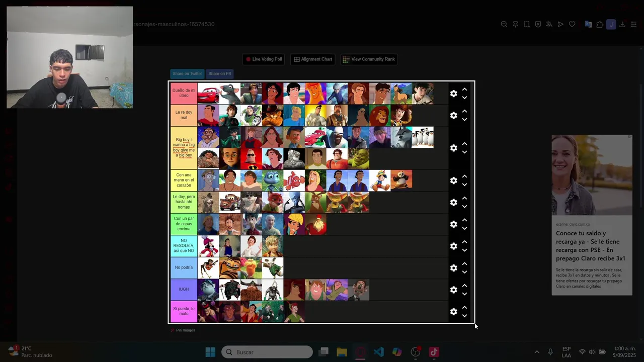Screen dimensions: 644x362
Task: Click the browser zoom-out magnifier icon
Action: point(504,24)
